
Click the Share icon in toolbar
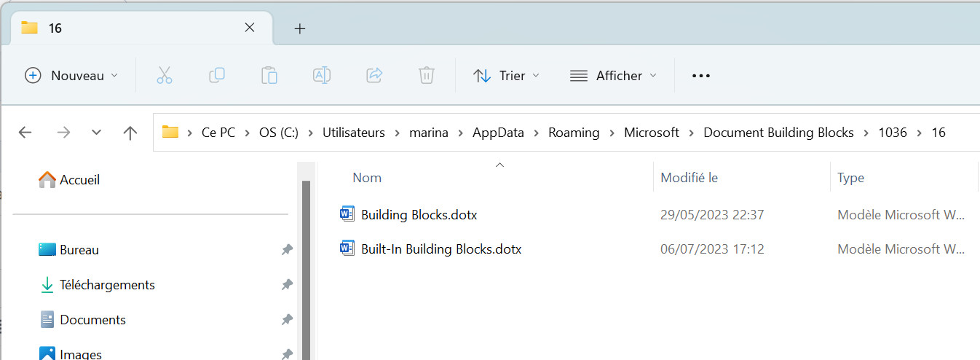(x=374, y=75)
